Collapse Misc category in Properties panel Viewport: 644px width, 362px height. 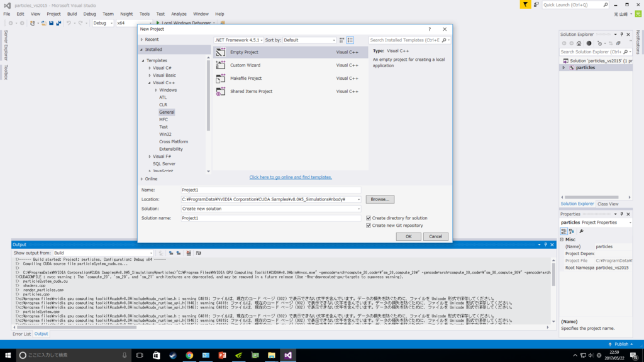pyautogui.click(x=562, y=239)
